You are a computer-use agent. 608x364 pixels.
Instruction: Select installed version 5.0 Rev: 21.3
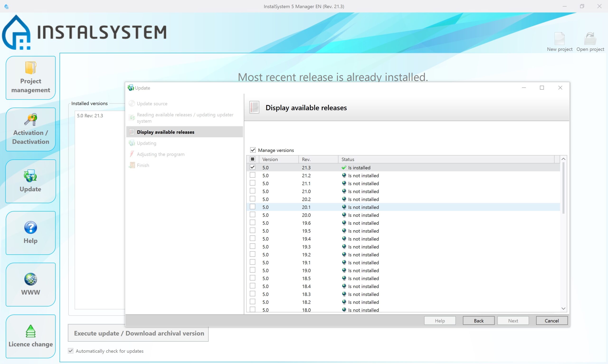tap(90, 116)
